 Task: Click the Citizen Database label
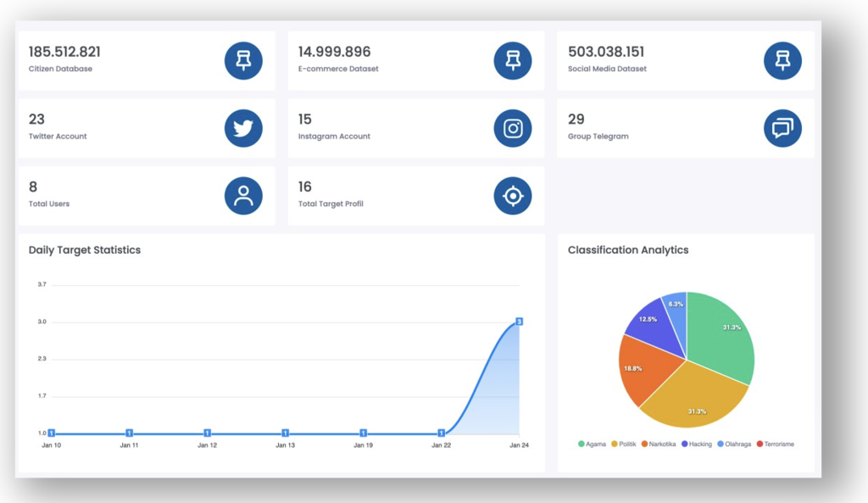(60, 69)
